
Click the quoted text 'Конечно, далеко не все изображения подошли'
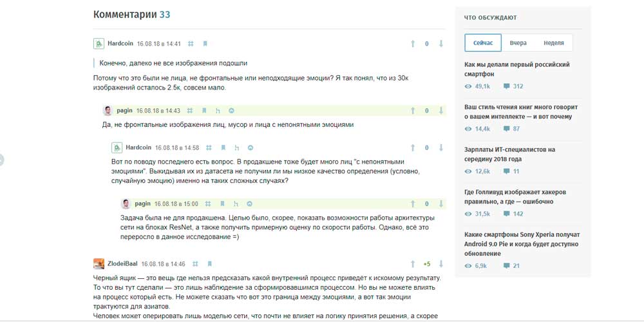point(173,63)
